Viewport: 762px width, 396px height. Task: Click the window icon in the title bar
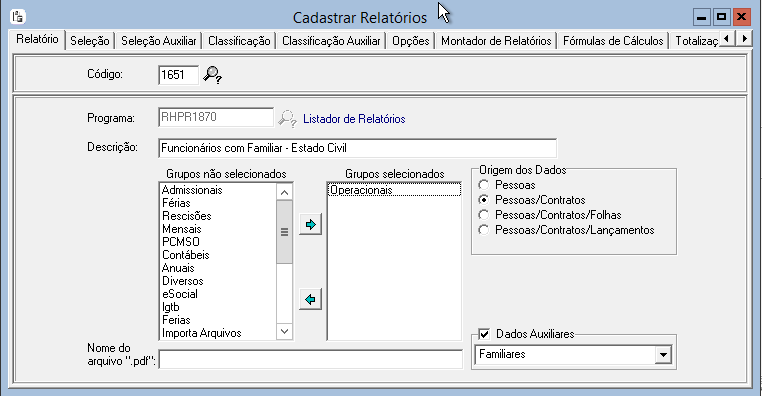click(17, 17)
